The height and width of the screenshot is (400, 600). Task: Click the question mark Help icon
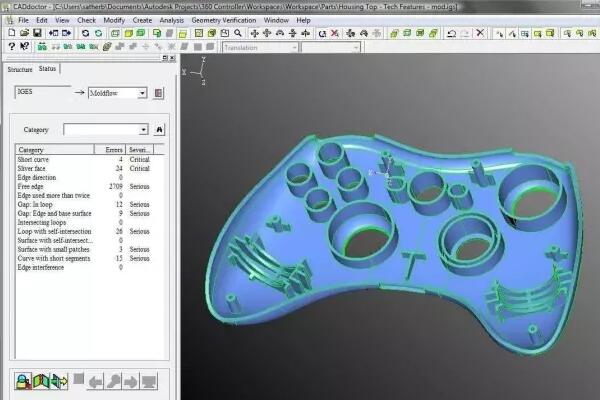10,47
